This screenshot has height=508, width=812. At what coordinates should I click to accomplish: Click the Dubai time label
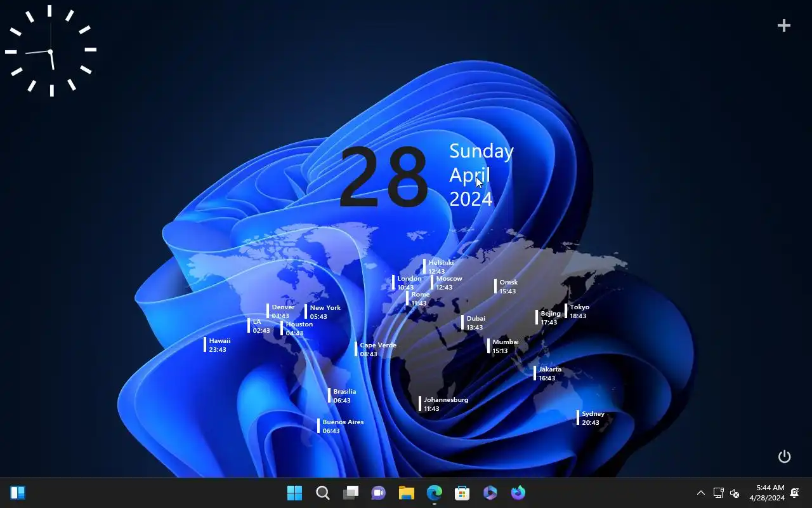coord(474,323)
